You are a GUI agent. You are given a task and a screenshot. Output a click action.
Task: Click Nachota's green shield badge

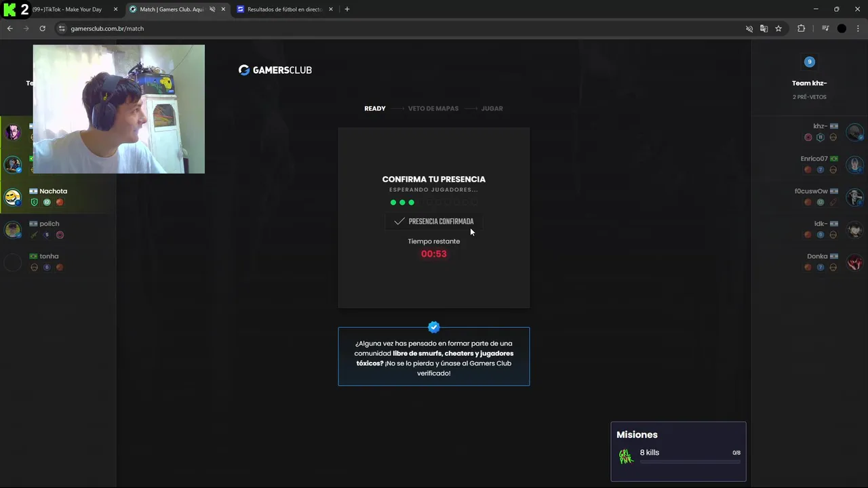click(x=34, y=202)
